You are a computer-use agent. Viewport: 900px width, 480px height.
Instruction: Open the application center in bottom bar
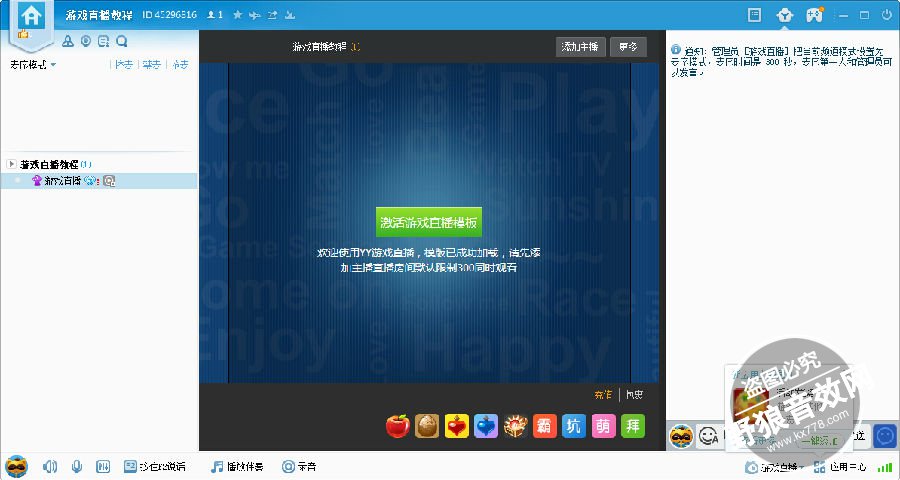[840, 467]
